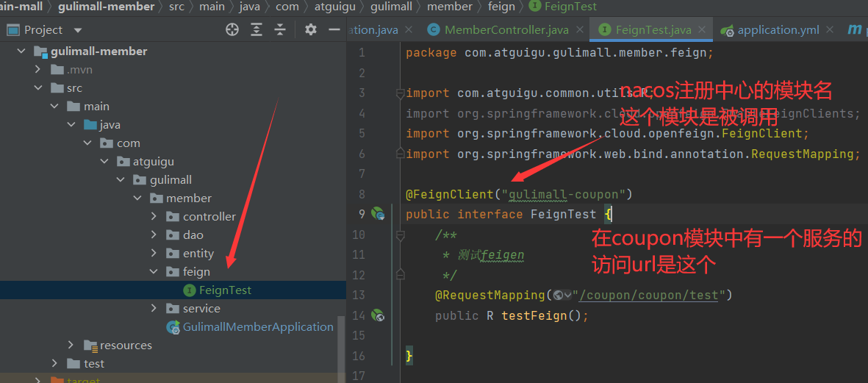This screenshot has height=383, width=868.
Task: Collapse the com package
Action: click(87, 143)
